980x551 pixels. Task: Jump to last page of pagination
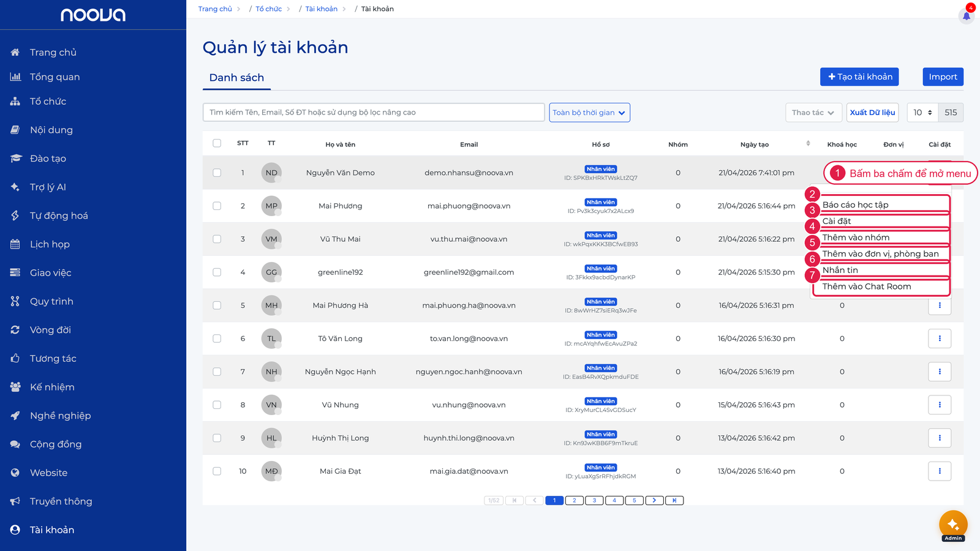674,500
